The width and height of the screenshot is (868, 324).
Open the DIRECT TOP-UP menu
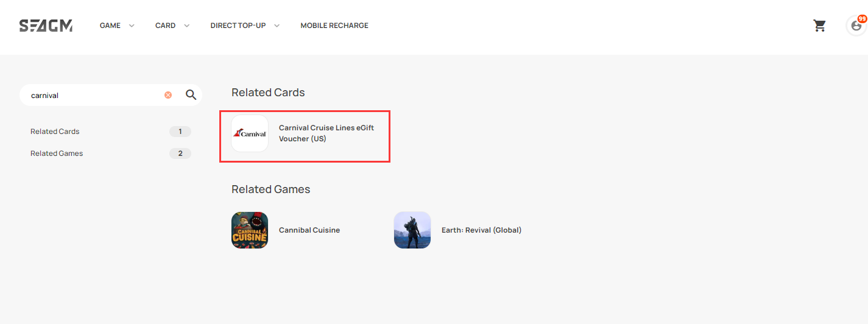pos(238,26)
